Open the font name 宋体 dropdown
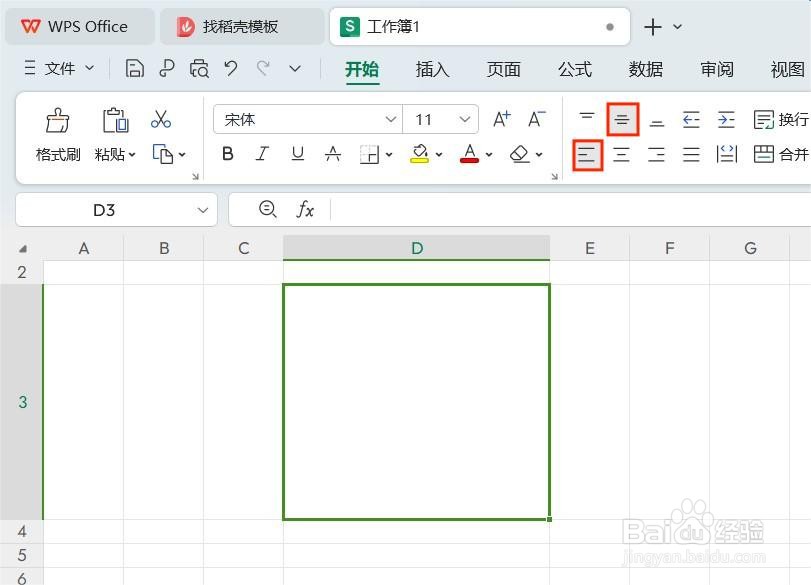This screenshot has width=811, height=585. tap(389, 118)
